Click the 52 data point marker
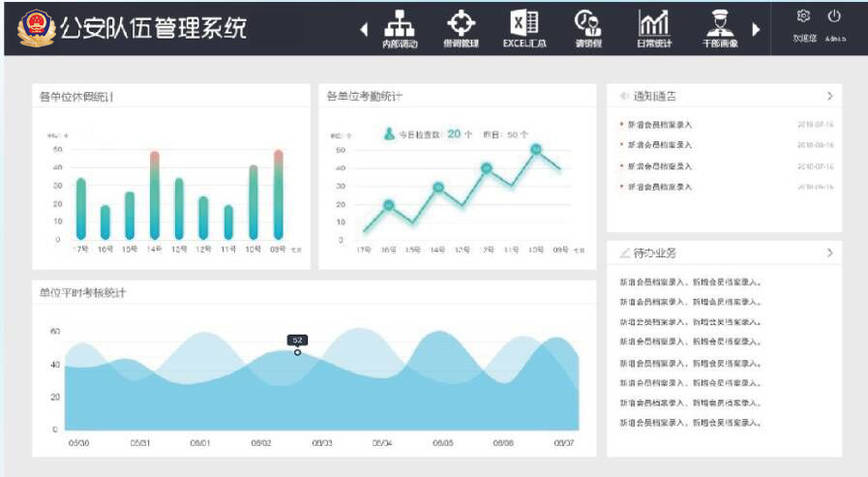Viewport: 868px width, 477px height. point(297,352)
